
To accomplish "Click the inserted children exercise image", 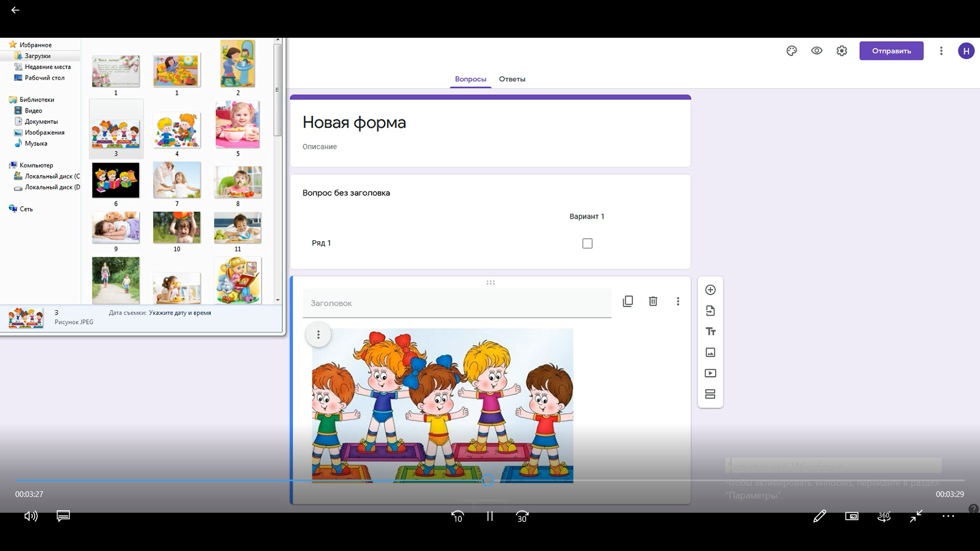I will coord(443,406).
